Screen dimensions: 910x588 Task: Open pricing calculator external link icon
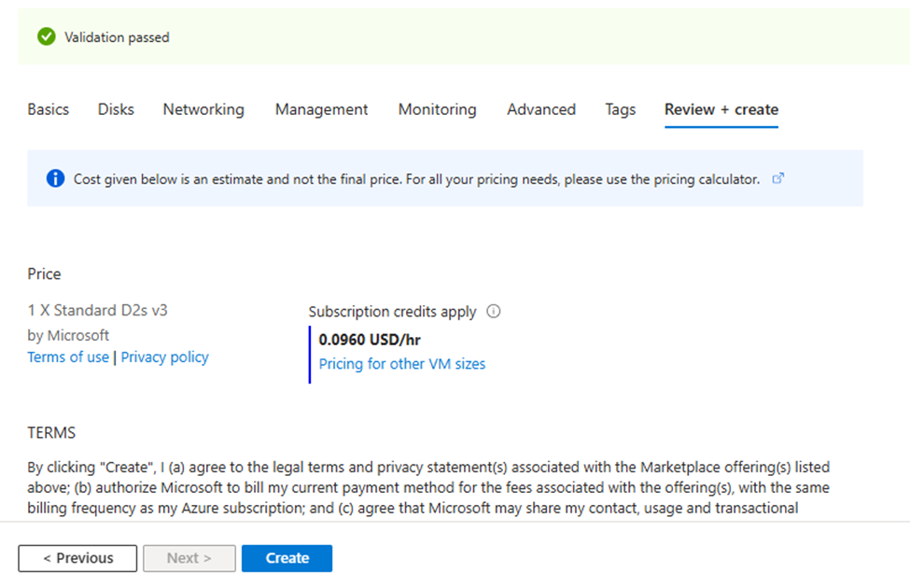tap(778, 178)
